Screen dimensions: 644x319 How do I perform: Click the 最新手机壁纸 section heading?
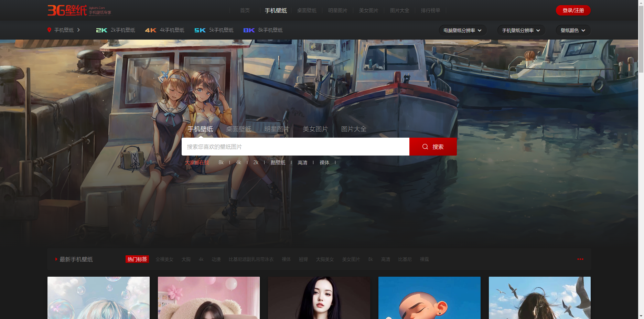pos(76,259)
